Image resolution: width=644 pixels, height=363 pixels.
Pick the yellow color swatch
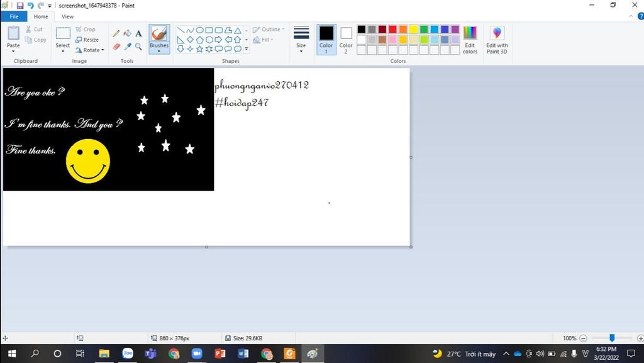point(413,29)
